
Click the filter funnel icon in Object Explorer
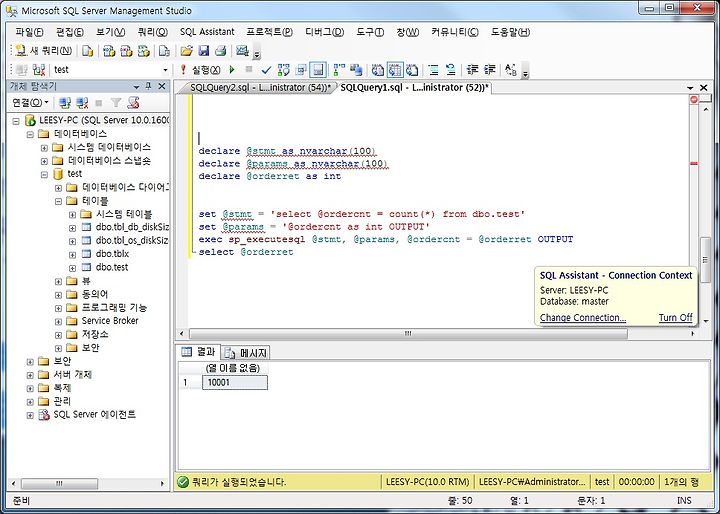pos(116,103)
